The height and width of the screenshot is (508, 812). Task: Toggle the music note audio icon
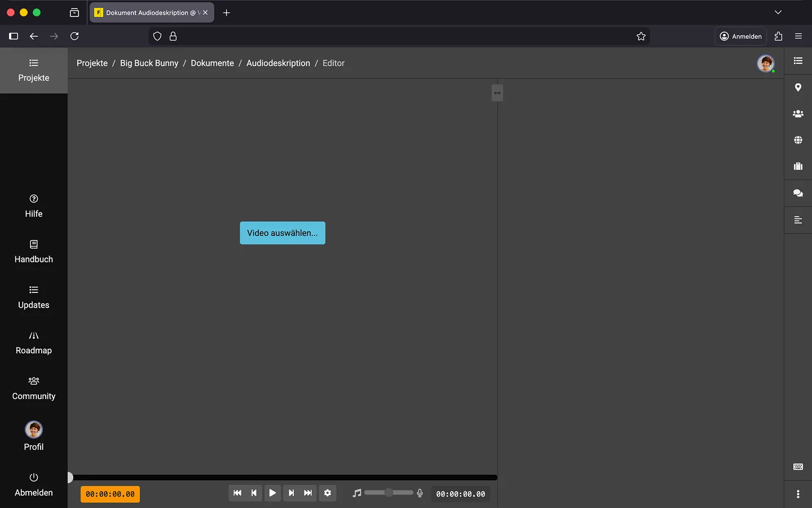pyautogui.click(x=356, y=493)
